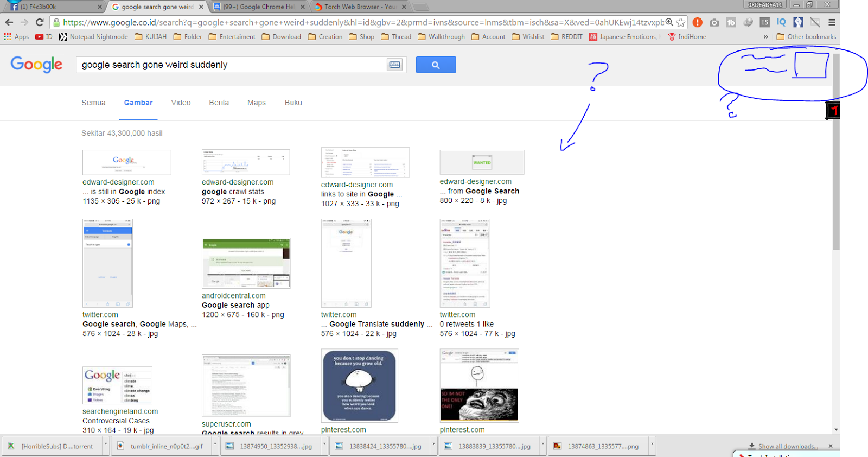Image resolution: width=868 pixels, height=457 pixels.
Task: Select the Buku search tab
Action: pyautogui.click(x=293, y=103)
